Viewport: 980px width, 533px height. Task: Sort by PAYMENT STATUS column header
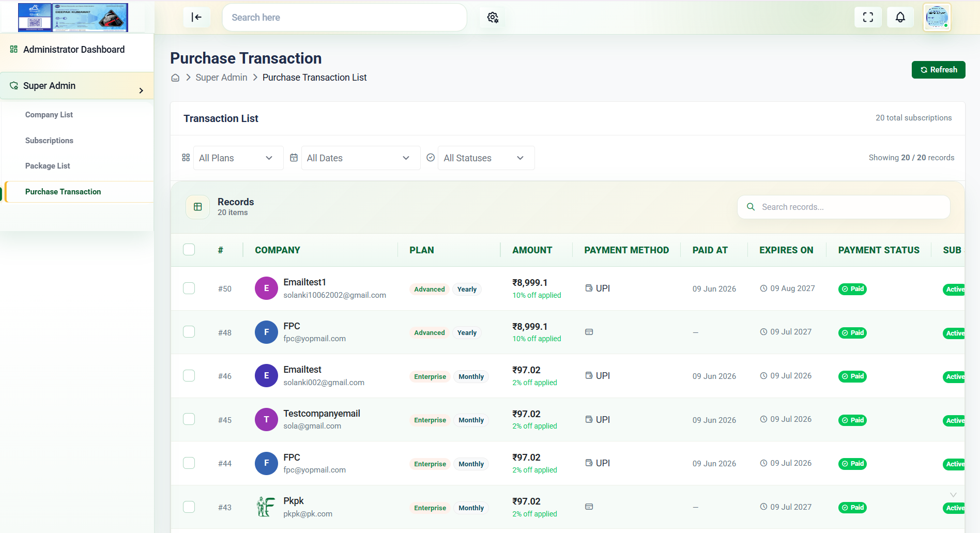point(879,250)
